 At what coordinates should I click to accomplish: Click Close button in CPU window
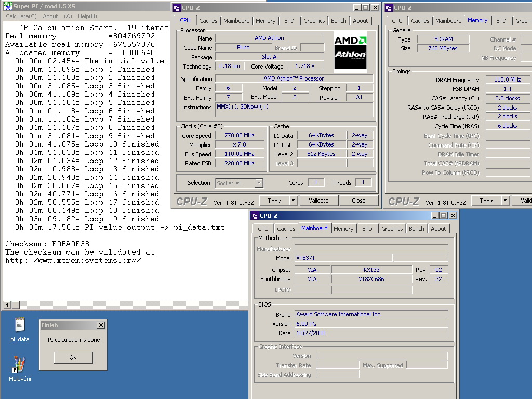coord(358,201)
